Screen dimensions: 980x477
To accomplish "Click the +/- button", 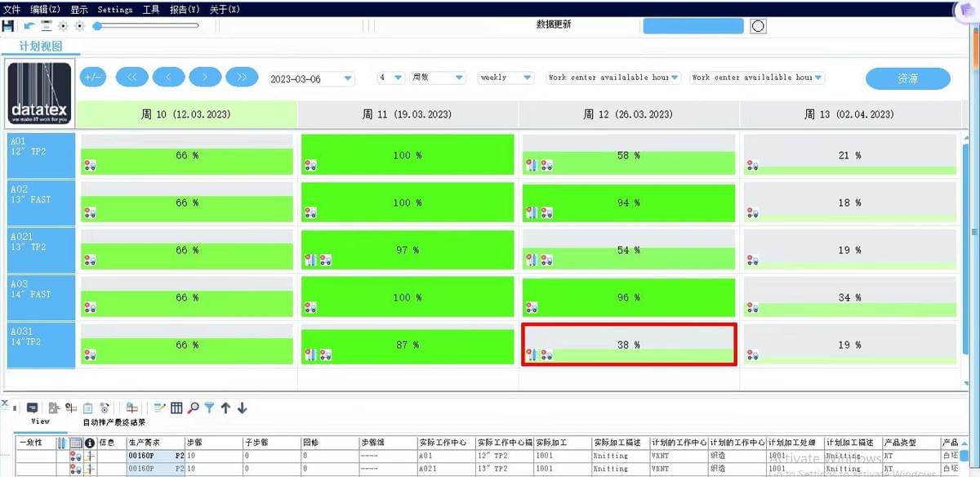I will [x=93, y=78].
